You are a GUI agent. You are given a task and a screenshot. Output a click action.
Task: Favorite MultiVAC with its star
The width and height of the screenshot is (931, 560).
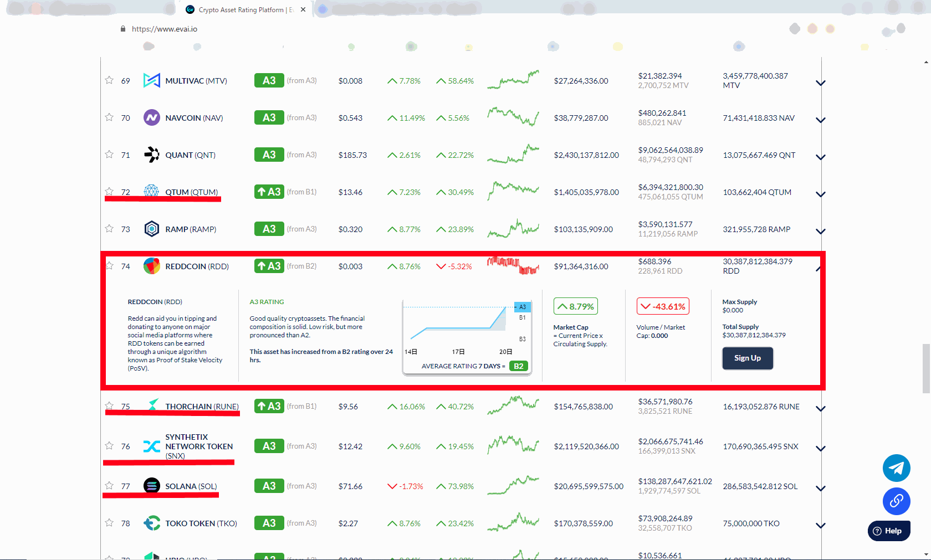click(109, 80)
